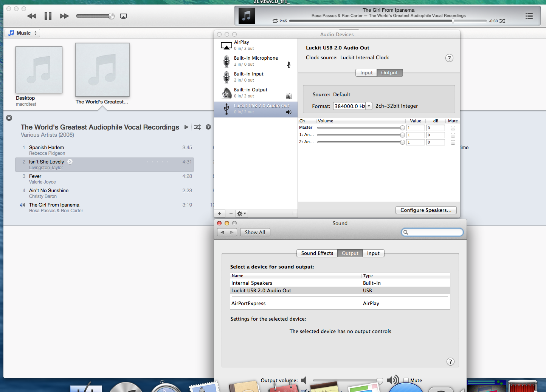Open Sound preferences help button
The width and height of the screenshot is (546, 392).
coord(450,362)
